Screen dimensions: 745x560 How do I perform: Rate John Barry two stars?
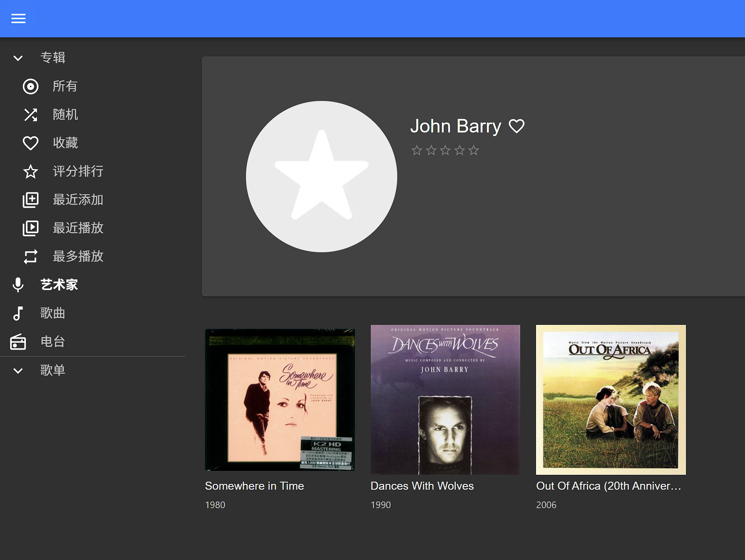431,150
